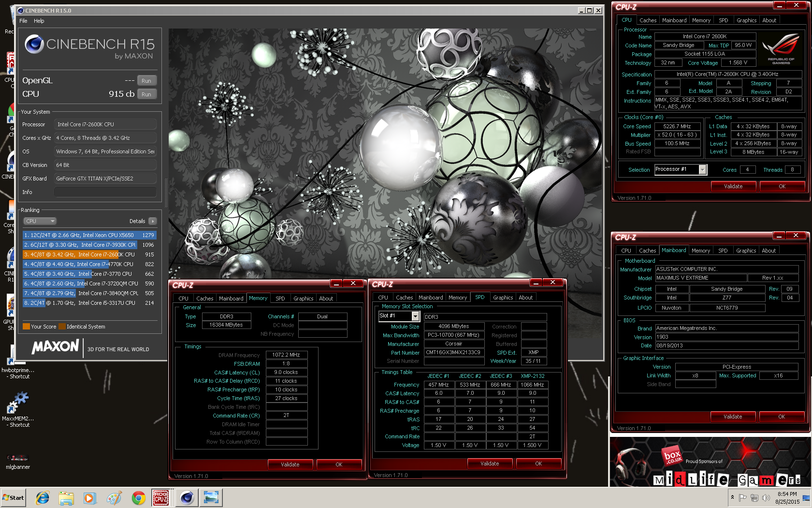The width and height of the screenshot is (812, 508).
Task: Click the Cinebench logo sphere icon
Action: pyautogui.click(x=34, y=44)
